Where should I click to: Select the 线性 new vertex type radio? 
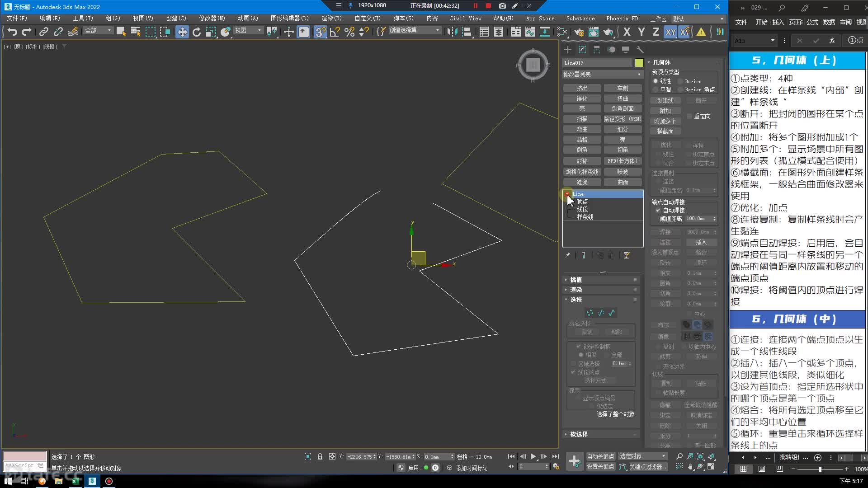pyautogui.click(x=656, y=81)
